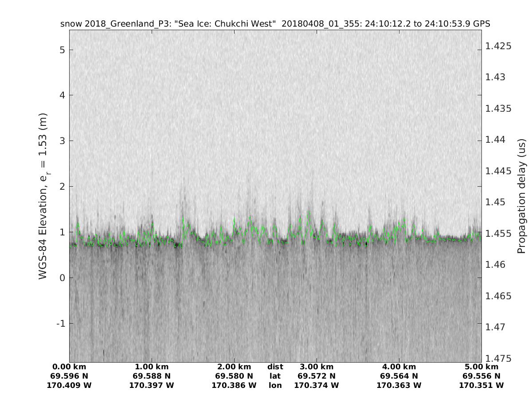Image resolution: width=532 pixels, height=399 pixels.
Task: Click the "lon" legend label below axis
Action: pyautogui.click(x=275, y=386)
